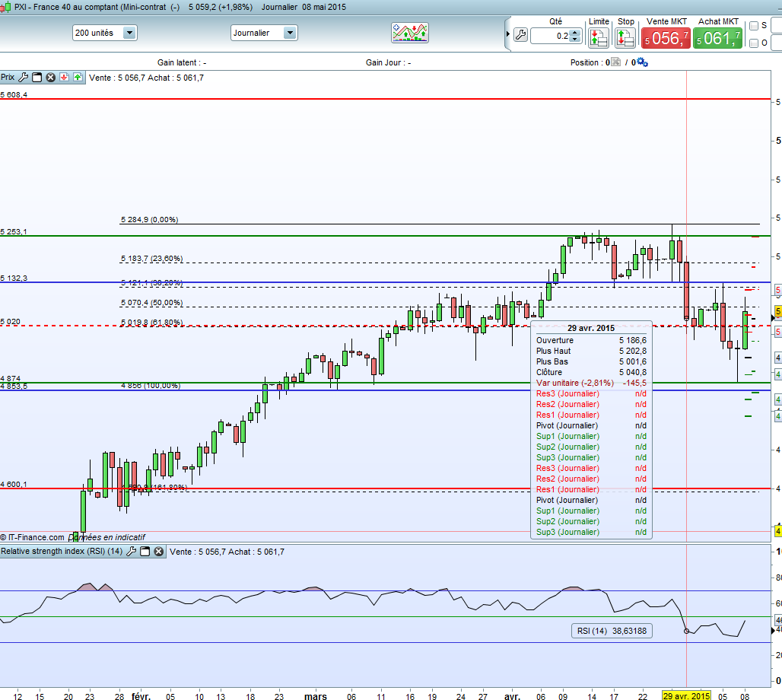Close the Prix panel with X icon
Screen dimensions: 782x700
pyautogui.click(x=50, y=78)
